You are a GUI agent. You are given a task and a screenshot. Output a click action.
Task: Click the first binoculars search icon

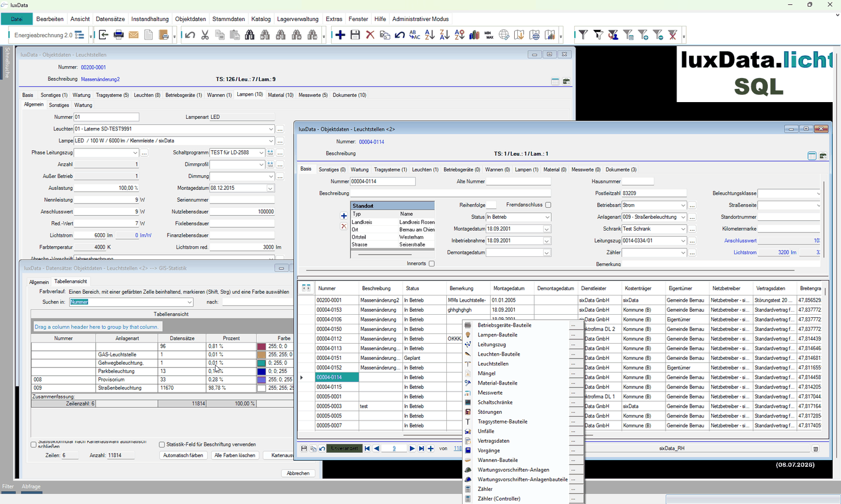pos(250,35)
